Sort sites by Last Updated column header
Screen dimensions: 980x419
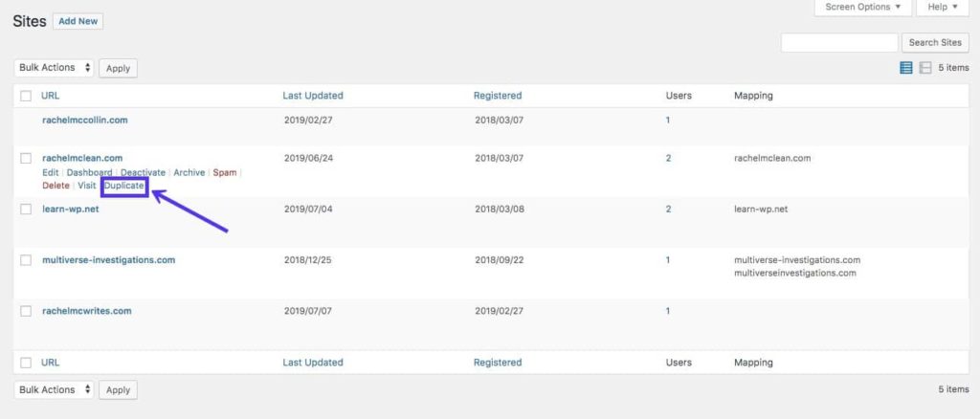click(313, 96)
